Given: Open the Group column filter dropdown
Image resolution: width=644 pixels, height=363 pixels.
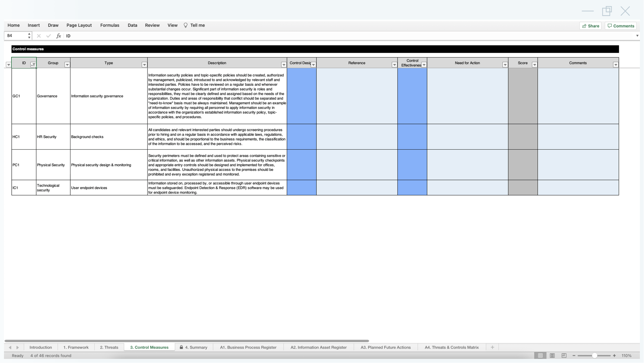Looking at the screenshot, I should (67, 64).
